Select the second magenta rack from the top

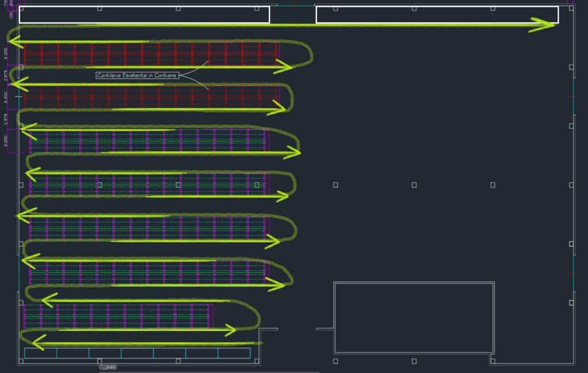click(148, 184)
